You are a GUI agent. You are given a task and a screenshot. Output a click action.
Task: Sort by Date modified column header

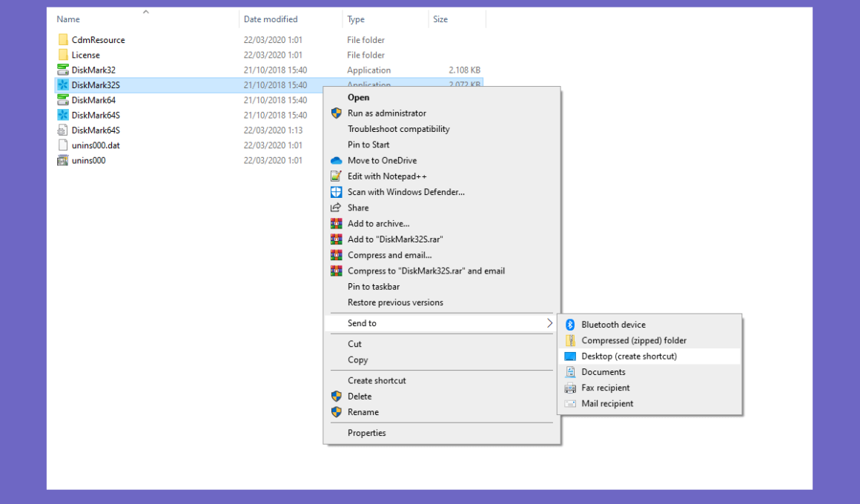(271, 19)
